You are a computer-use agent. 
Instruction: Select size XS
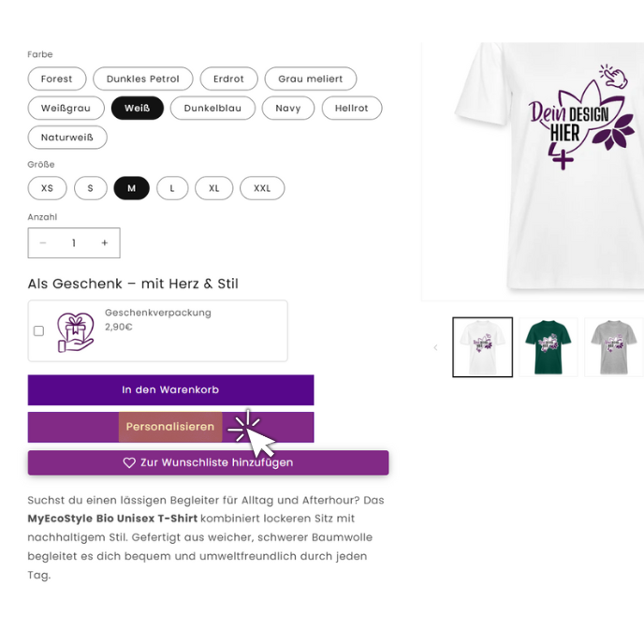point(47,188)
